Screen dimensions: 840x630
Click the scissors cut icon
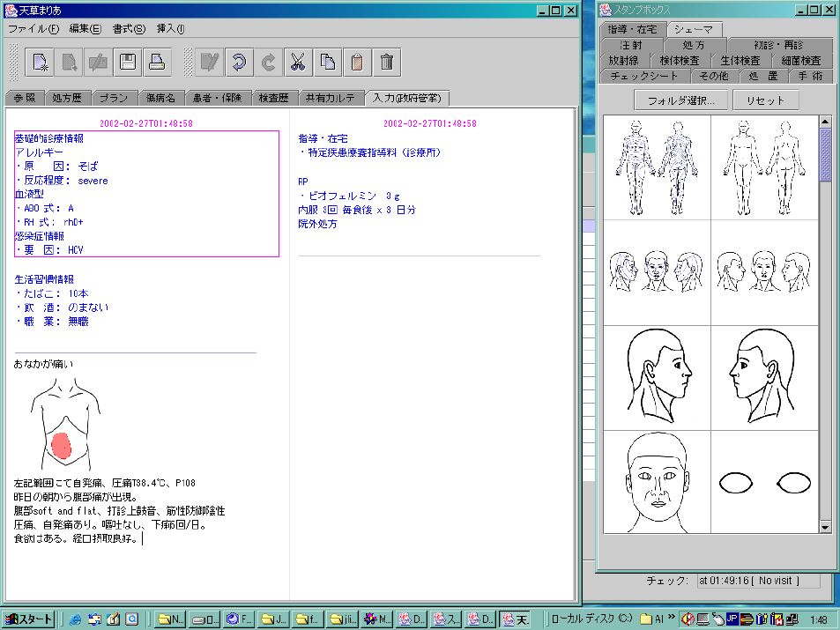(297, 62)
